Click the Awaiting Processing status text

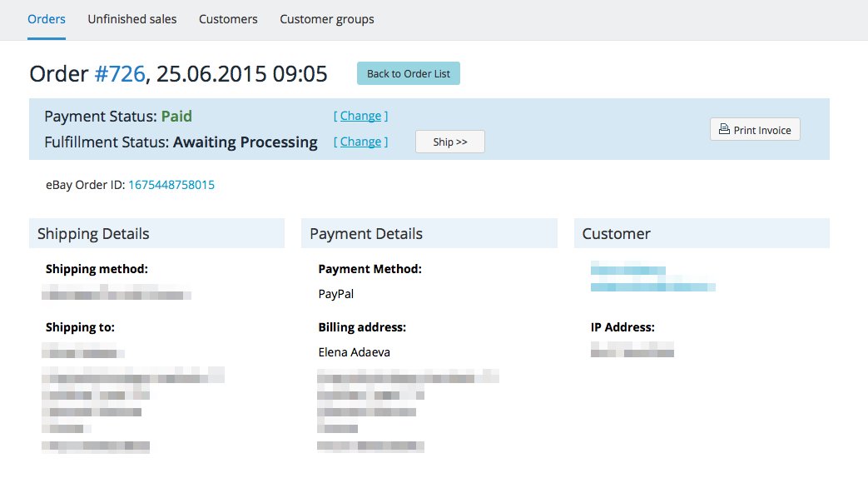(245, 142)
